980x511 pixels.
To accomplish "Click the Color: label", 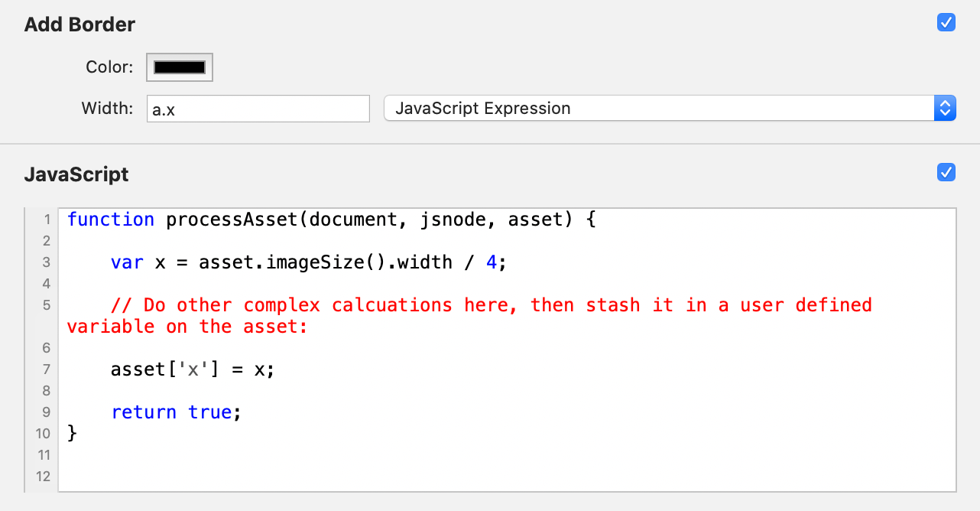I will pos(109,67).
